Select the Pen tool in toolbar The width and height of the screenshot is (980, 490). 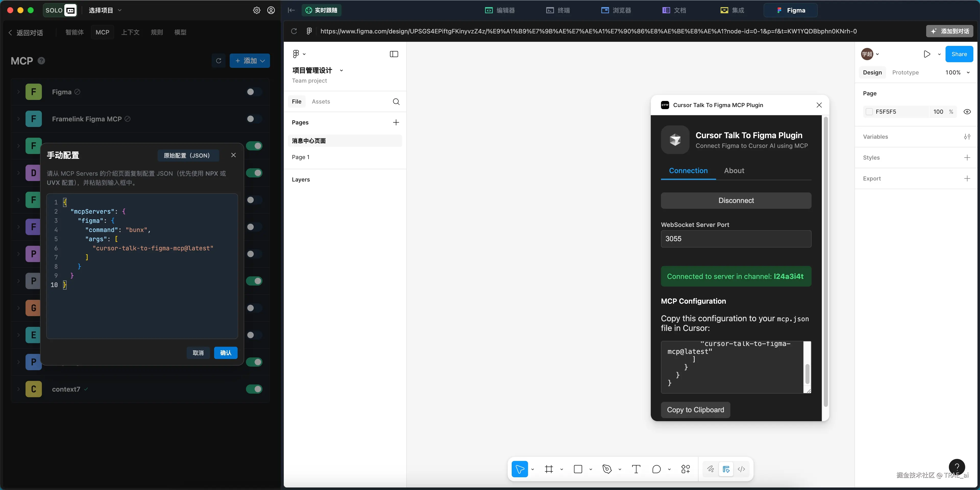coord(607,469)
